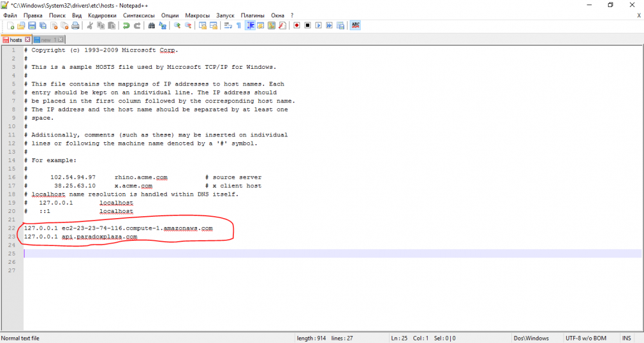Toggle synchronized horizontal scrolling icon
This screenshot has width=644, height=343.
(x=214, y=26)
